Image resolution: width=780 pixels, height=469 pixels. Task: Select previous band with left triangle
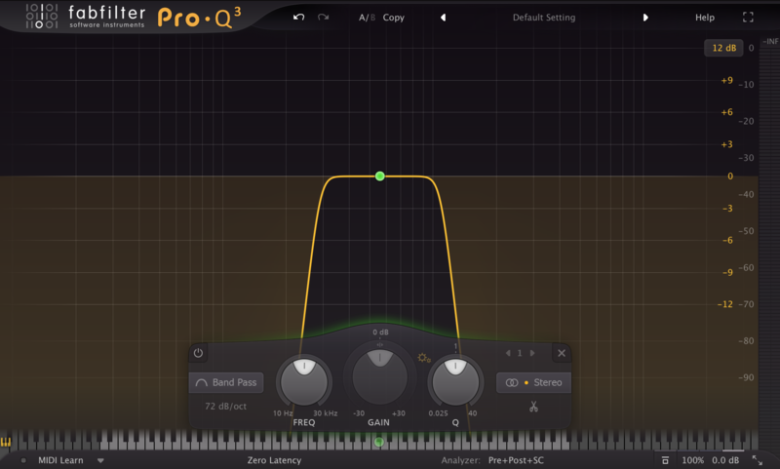click(508, 353)
